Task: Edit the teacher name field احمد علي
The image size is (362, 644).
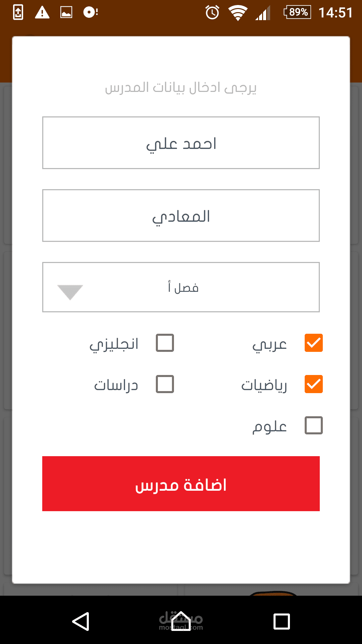Action: click(x=181, y=143)
